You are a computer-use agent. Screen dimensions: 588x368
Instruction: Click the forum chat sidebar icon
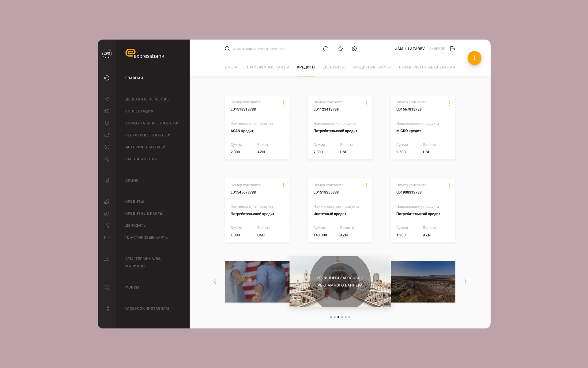pos(107,287)
